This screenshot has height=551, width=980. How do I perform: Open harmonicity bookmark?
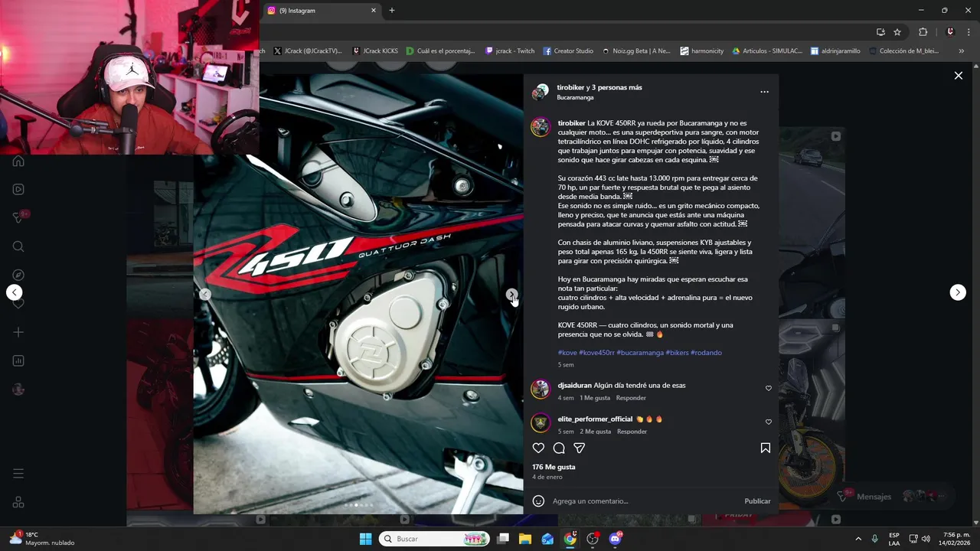(702, 51)
